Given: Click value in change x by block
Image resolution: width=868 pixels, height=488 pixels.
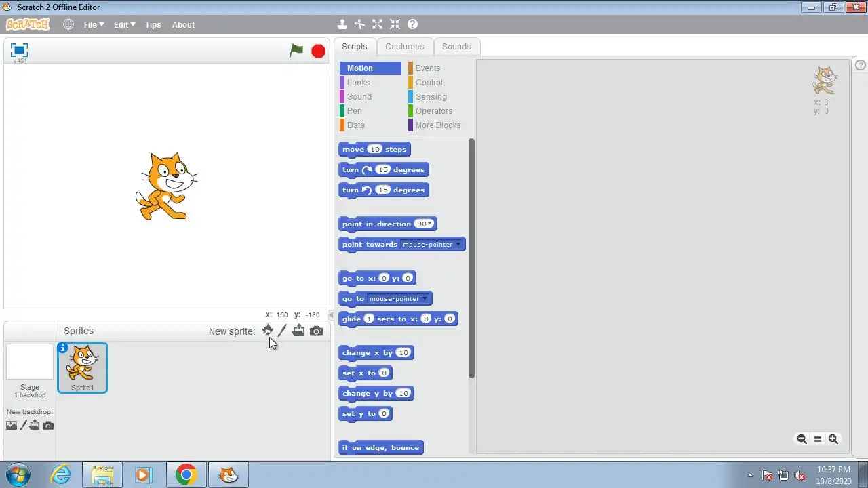Looking at the screenshot, I should (403, 352).
